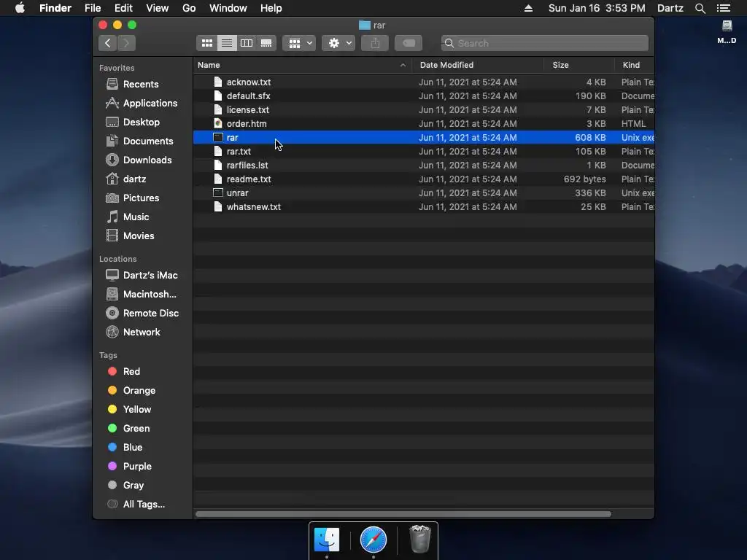Click the eject icon in menu bar
The width and height of the screenshot is (747, 560).
[528, 8]
